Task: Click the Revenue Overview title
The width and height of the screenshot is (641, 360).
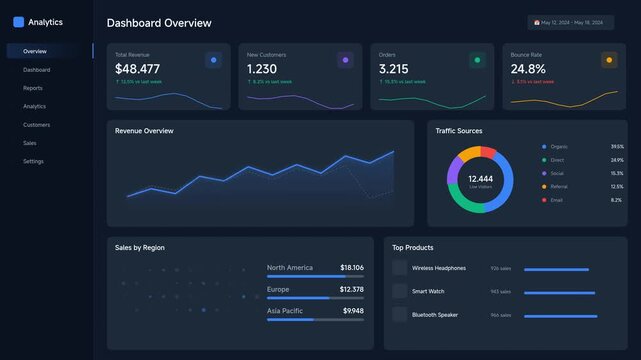Action: tap(144, 131)
